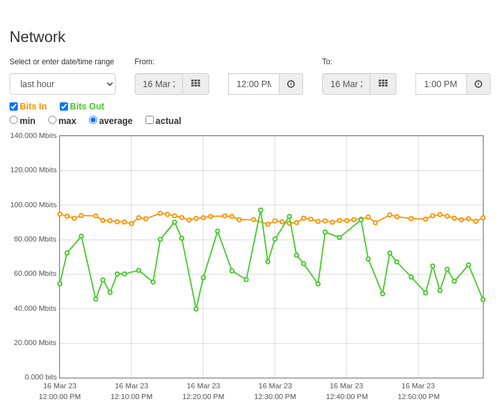The image size is (500, 403).
Task: Click the From date field showing 16 Mar
Action: pyautogui.click(x=159, y=84)
